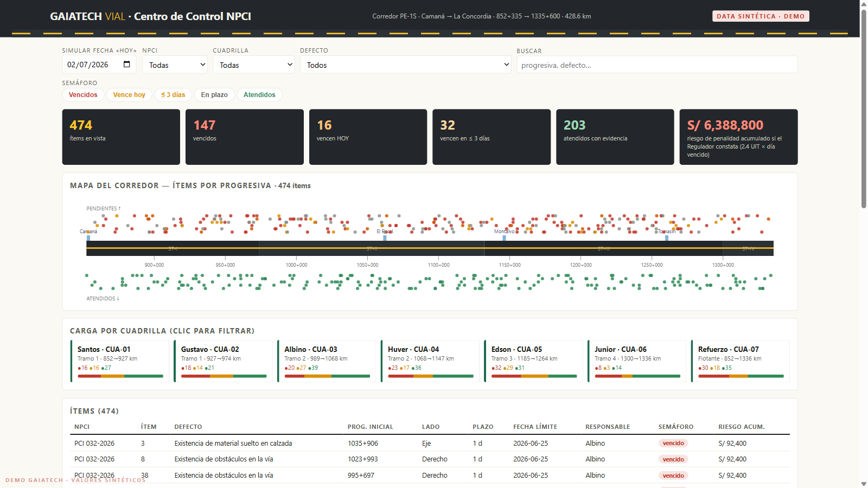Open the Defecto dropdown

[406, 65]
